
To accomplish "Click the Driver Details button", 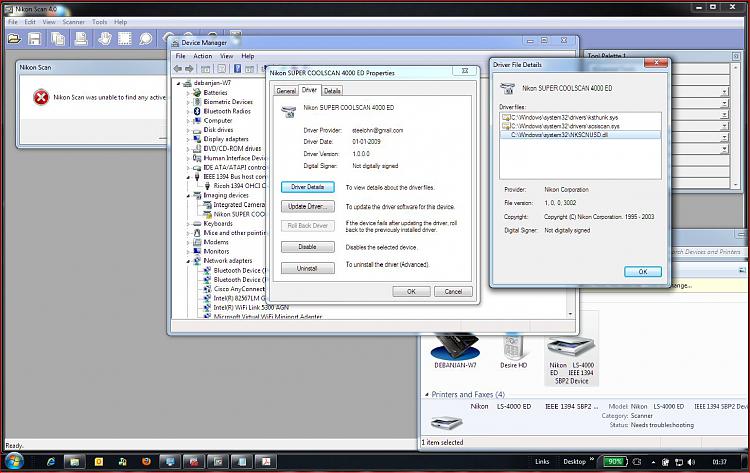I will click(x=308, y=187).
